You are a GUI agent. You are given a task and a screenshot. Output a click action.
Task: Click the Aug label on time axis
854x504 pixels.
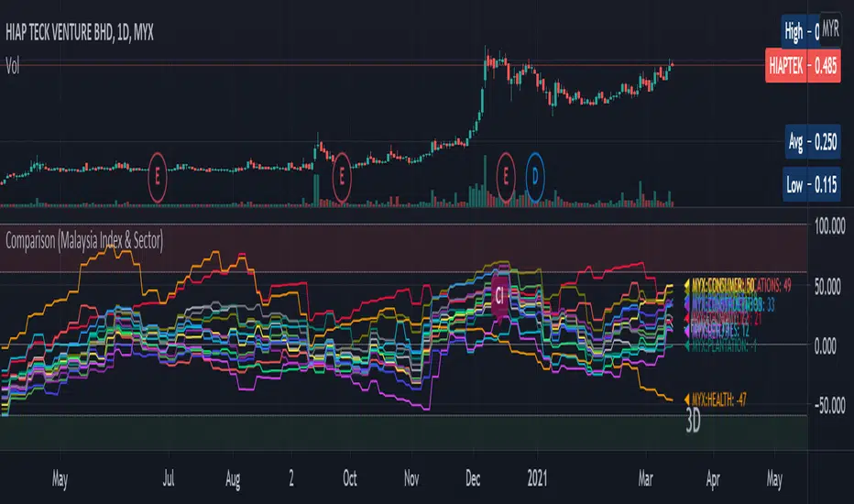(233, 479)
